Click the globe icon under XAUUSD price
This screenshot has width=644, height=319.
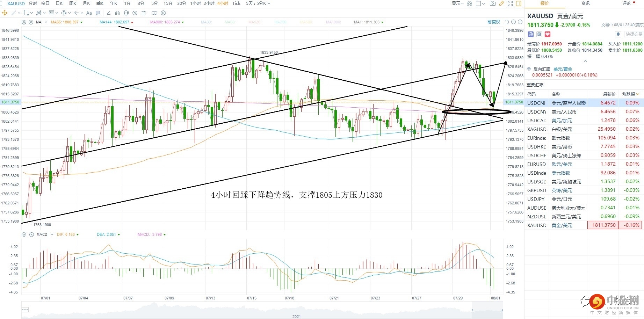click(531, 34)
